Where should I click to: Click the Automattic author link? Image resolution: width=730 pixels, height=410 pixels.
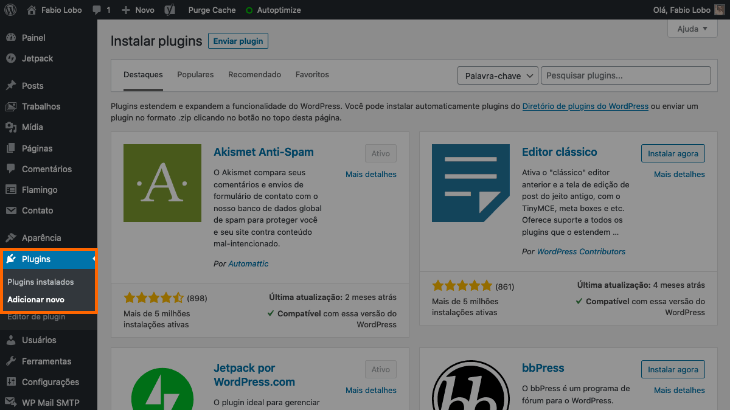pyautogui.click(x=248, y=263)
